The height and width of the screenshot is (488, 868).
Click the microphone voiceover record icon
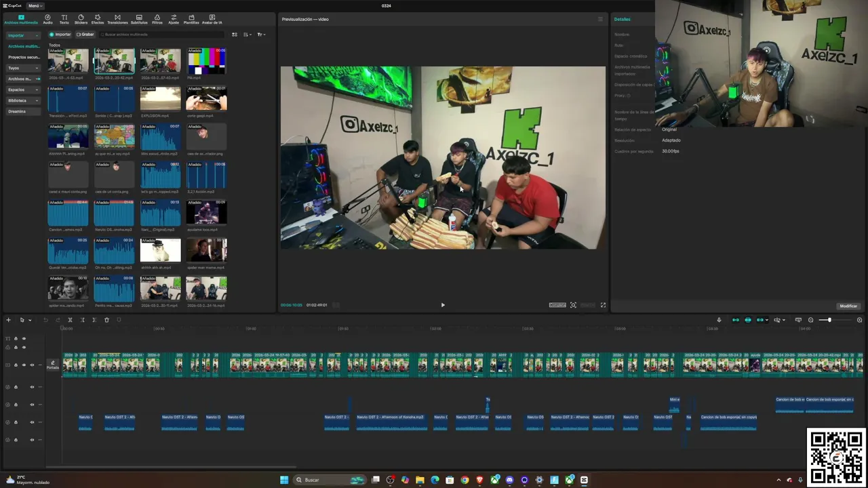(719, 320)
